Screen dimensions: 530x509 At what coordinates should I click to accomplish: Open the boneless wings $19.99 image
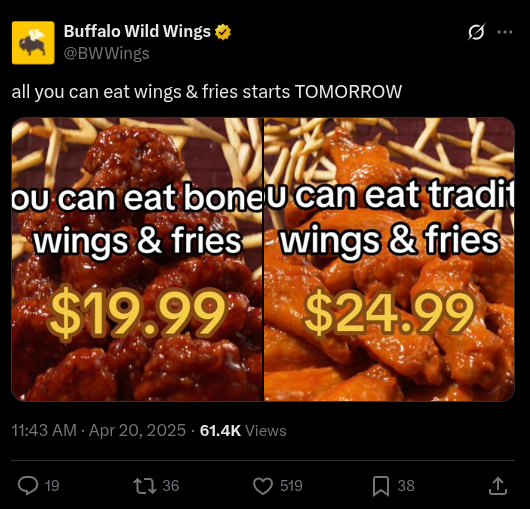[137, 259]
